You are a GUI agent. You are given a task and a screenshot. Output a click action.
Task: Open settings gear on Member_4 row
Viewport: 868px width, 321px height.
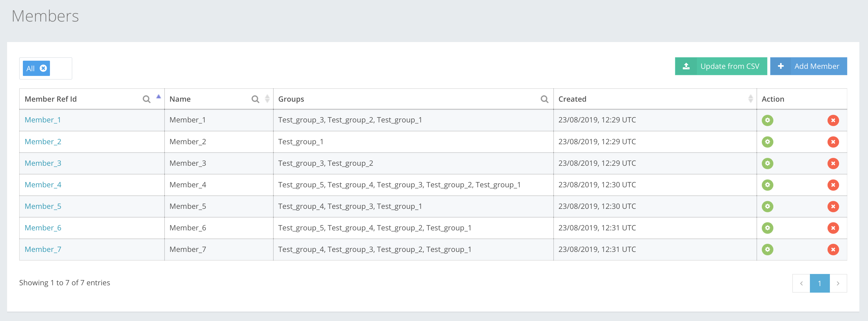coord(767,185)
